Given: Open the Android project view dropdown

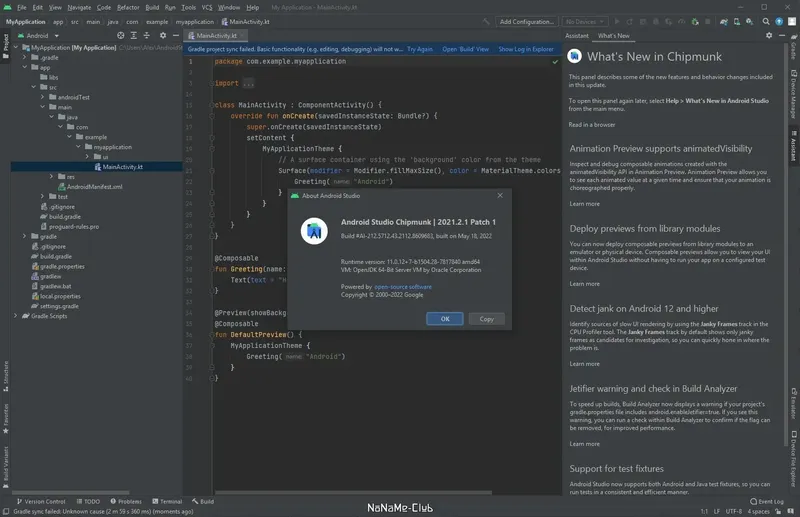Looking at the screenshot, I should coord(39,36).
